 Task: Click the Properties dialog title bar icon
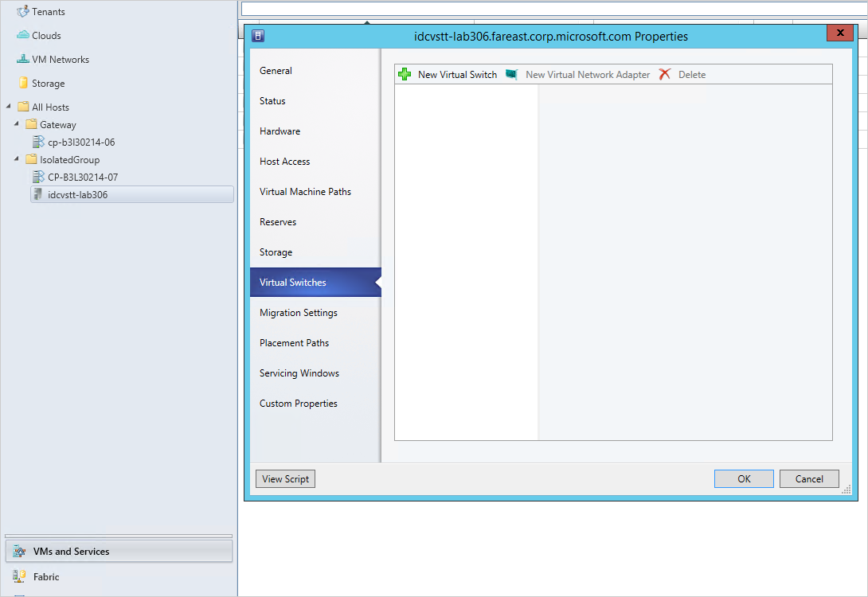pyautogui.click(x=258, y=36)
